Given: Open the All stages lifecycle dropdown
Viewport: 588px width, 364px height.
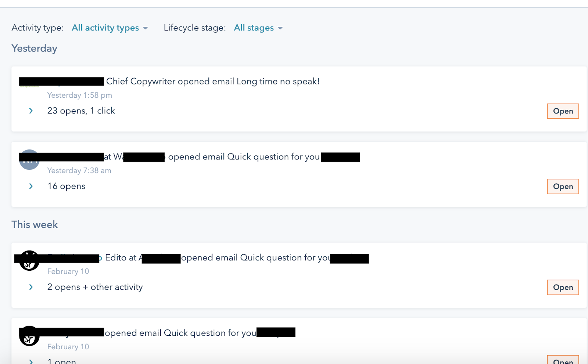Looking at the screenshot, I should point(258,28).
